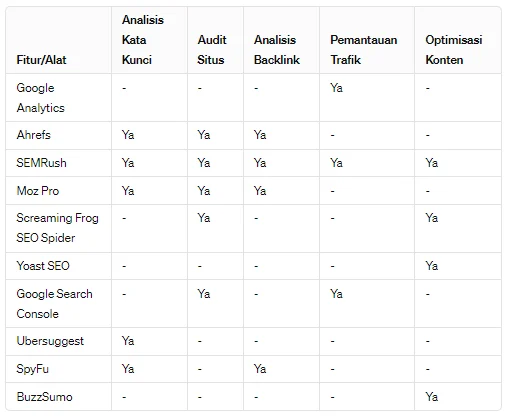Click the Audit Situs column header

click(212, 50)
